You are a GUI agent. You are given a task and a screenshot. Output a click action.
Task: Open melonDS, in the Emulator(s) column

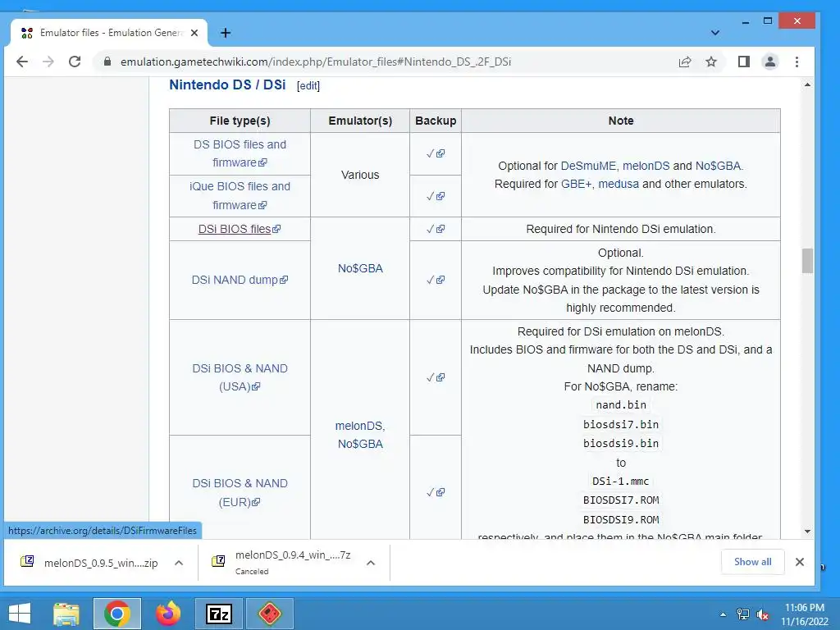360,426
